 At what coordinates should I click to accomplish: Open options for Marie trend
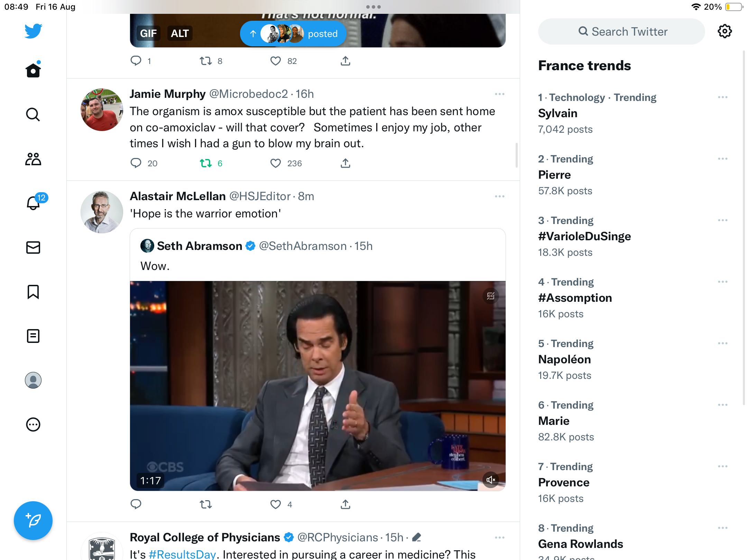[723, 405]
